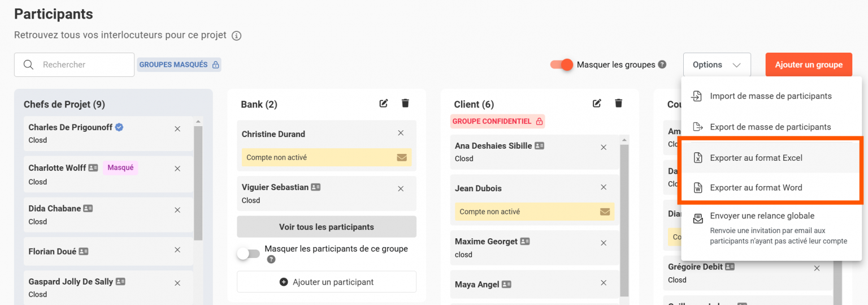Screen dimensions: 868x305
Task: Click contact card icon next to Dida Chabane
Action: tap(88, 208)
